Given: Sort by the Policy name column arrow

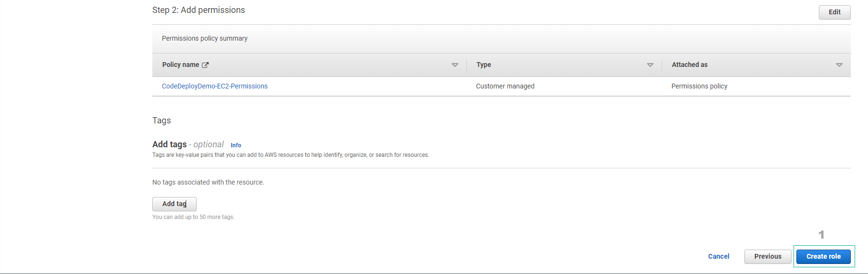Looking at the screenshot, I should click(455, 65).
